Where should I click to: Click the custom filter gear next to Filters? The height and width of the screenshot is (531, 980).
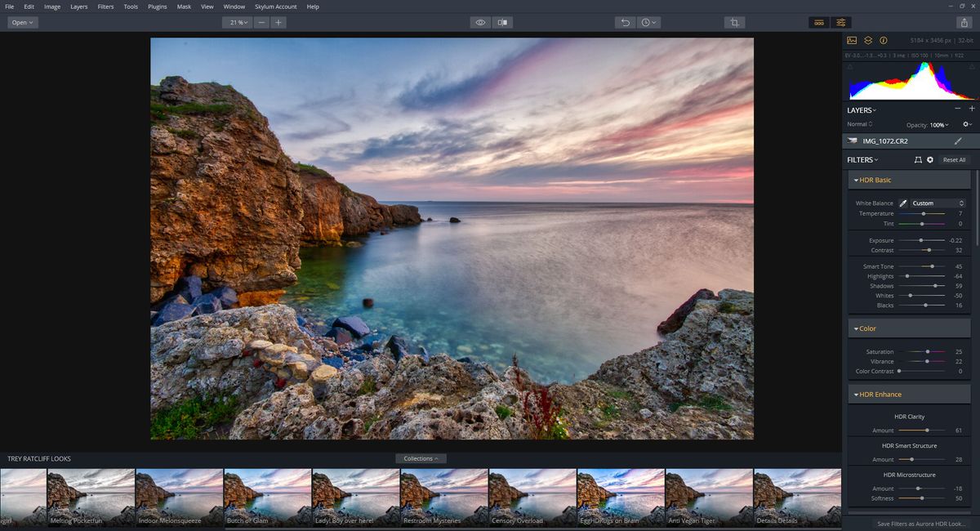[x=930, y=159]
